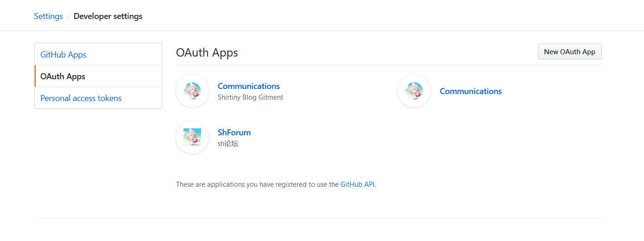Click the New OAuth App button
The image size is (644, 241).
[569, 52]
